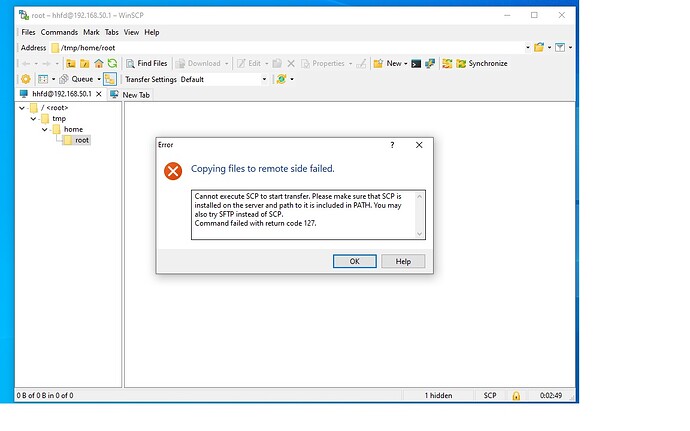690x431 pixels.
Task: Open in PuTTY icon
Action: pyautogui.click(x=430, y=64)
